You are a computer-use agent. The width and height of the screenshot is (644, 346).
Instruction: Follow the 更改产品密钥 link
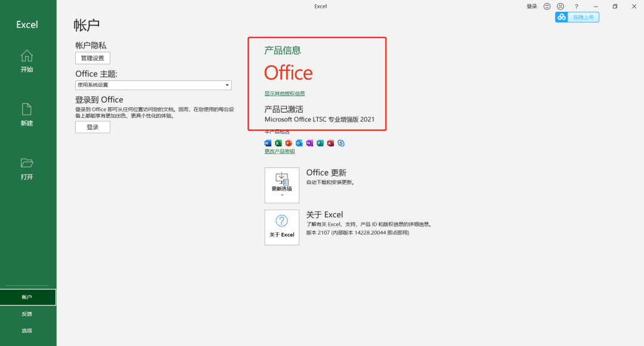pos(280,151)
